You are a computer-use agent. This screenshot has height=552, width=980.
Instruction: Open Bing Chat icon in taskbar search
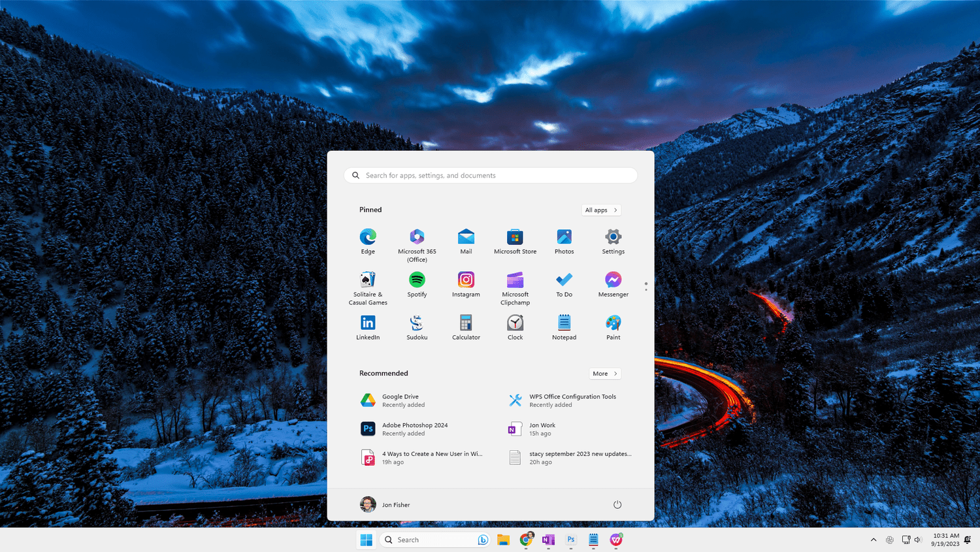pos(483,540)
